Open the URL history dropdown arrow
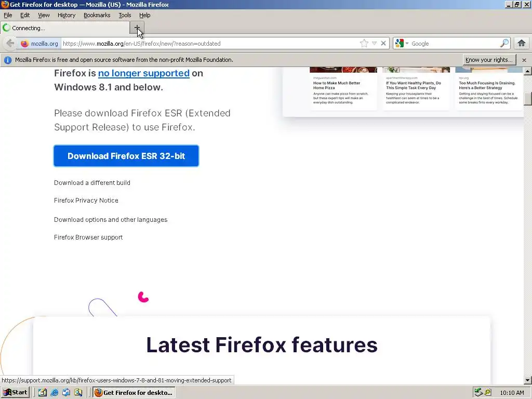This screenshot has width=532, height=399. click(x=374, y=44)
